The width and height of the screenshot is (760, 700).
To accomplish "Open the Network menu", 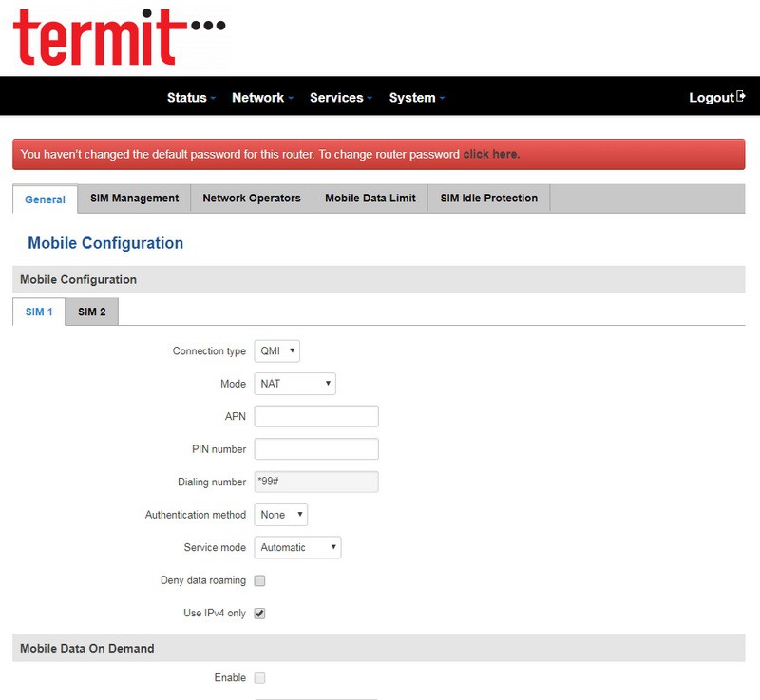I will tap(262, 98).
